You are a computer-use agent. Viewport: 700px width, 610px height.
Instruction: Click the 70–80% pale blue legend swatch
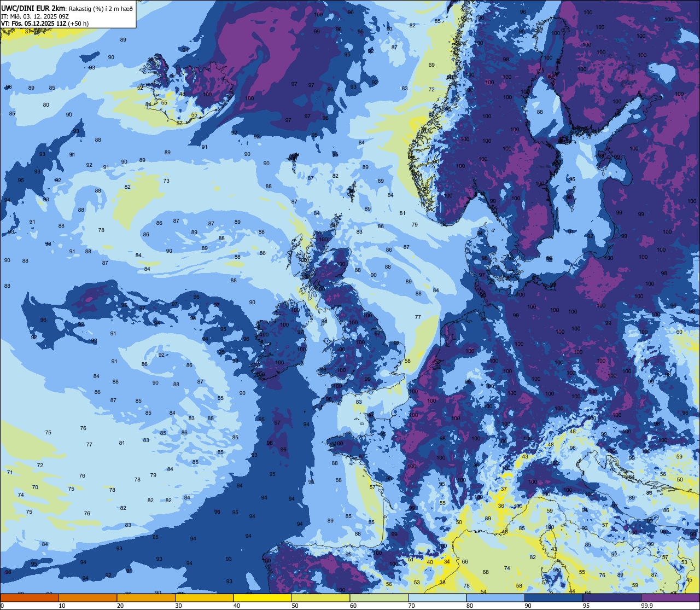pos(437,597)
